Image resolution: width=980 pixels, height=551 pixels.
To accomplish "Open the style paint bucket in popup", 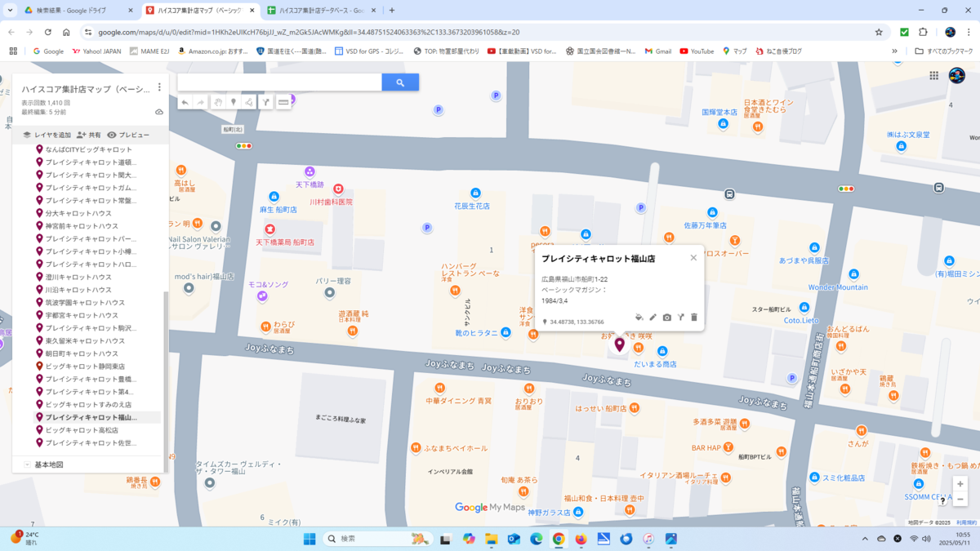I will (x=639, y=318).
